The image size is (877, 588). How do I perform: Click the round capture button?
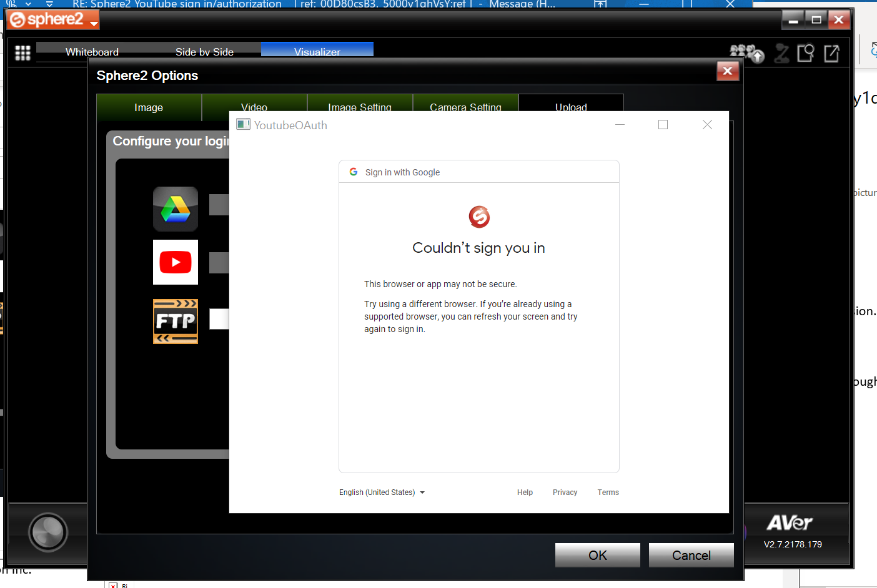[48, 532]
